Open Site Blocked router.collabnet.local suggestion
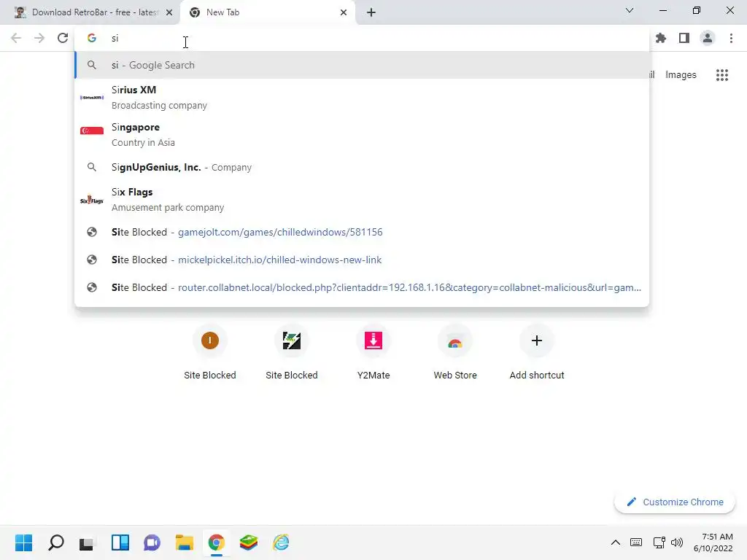 362,287
